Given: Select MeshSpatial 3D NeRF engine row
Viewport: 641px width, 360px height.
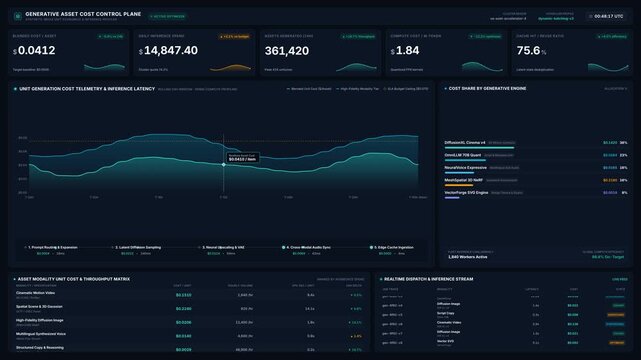Looking at the screenshot, I should pos(536,182).
